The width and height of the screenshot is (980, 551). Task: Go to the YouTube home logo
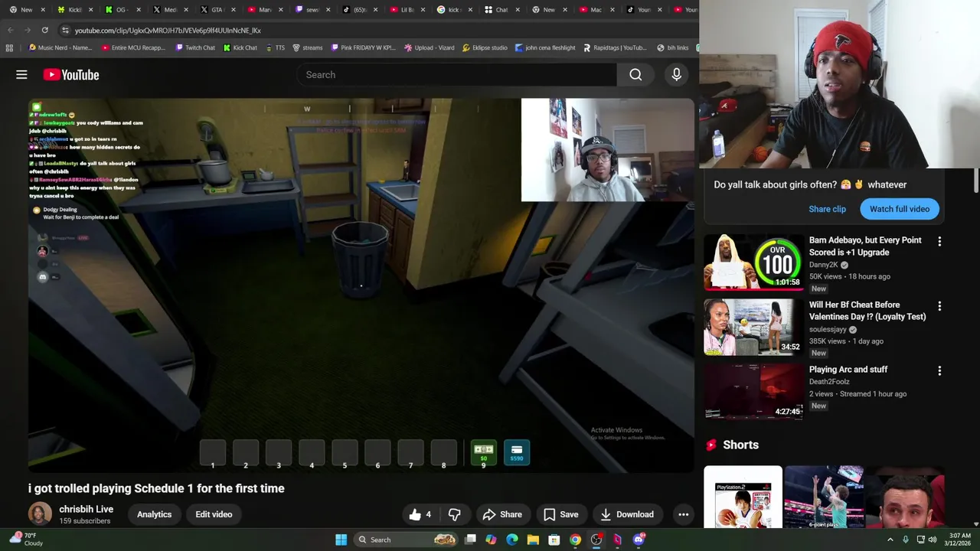[71, 74]
